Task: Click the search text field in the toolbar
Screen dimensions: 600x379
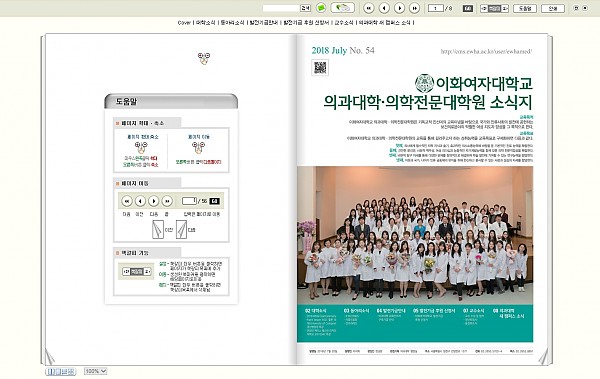Action: click(x=281, y=8)
